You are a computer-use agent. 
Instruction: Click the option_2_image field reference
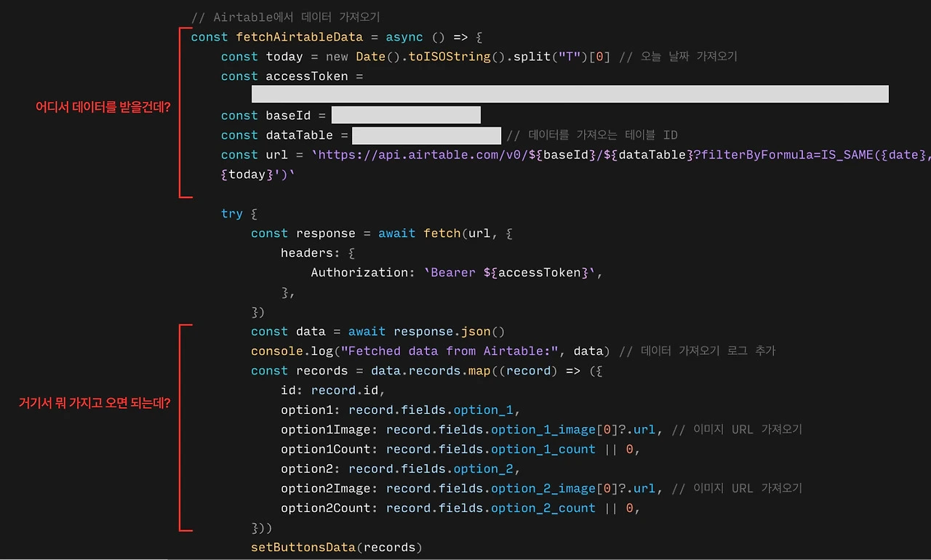click(543, 489)
